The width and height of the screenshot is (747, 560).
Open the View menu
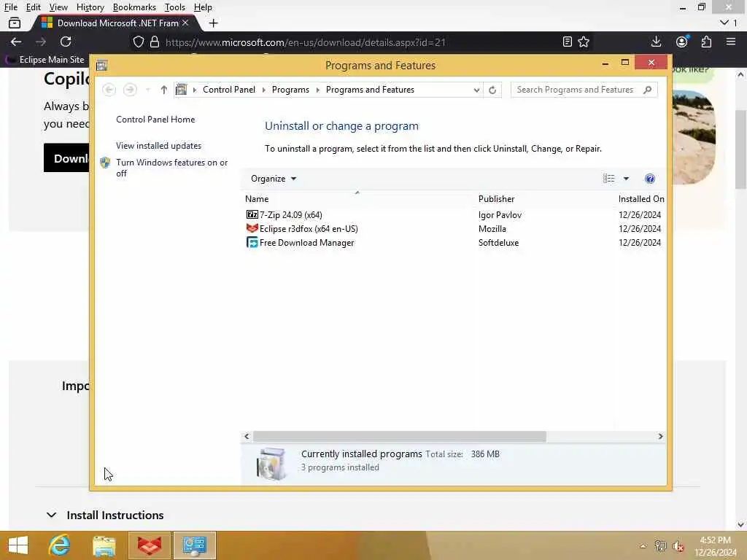pyautogui.click(x=58, y=7)
